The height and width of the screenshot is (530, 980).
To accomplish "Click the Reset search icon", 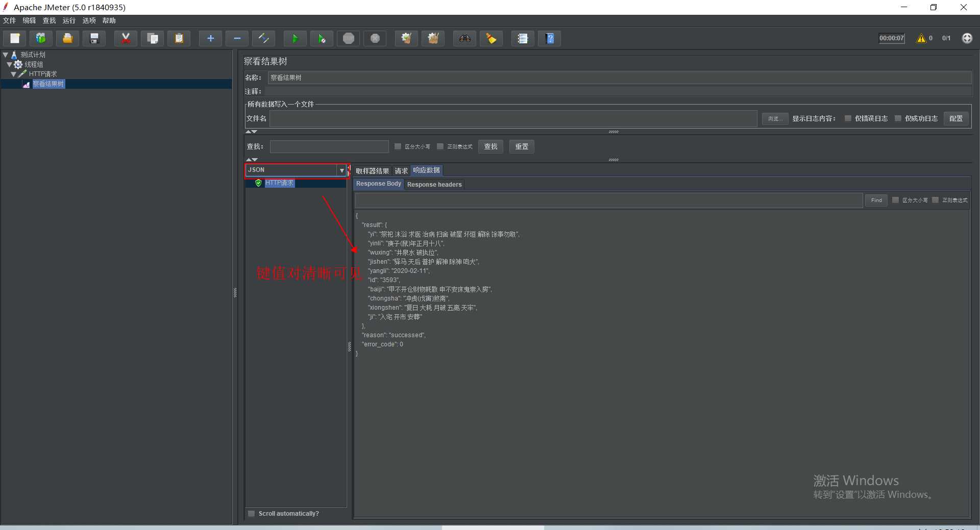I will (491, 38).
